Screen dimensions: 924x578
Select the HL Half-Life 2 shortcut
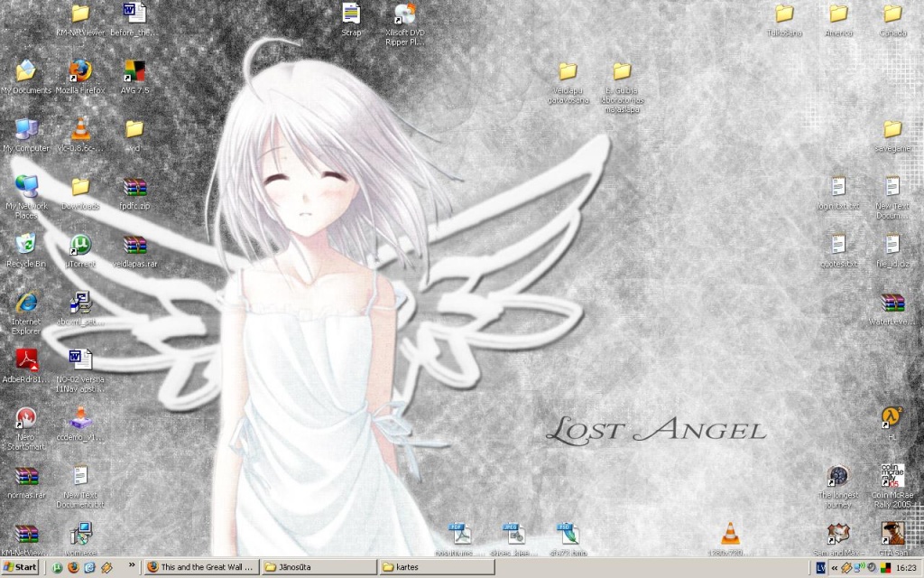tap(892, 424)
